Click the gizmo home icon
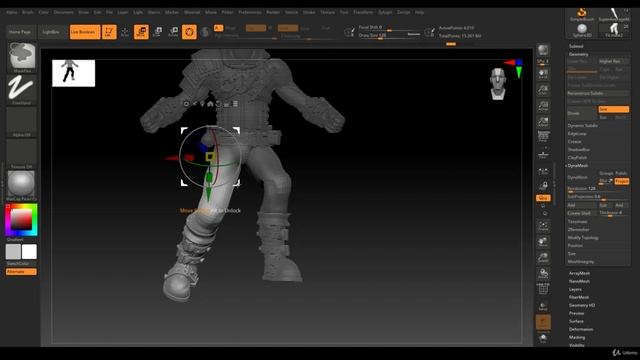 [210, 104]
